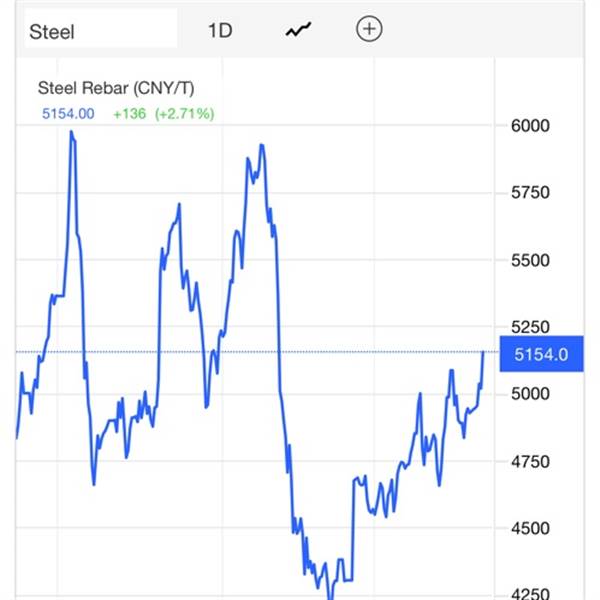Click the 4750 price axis label
Screen dimensions: 600x600
(529, 461)
